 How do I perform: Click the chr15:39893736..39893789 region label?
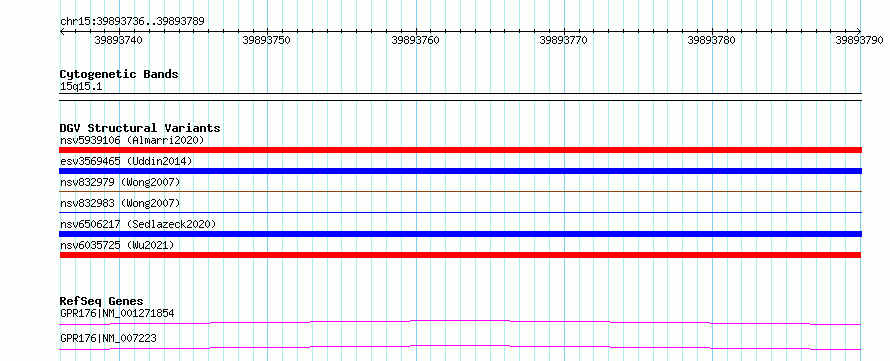pyautogui.click(x=132, y=22)
